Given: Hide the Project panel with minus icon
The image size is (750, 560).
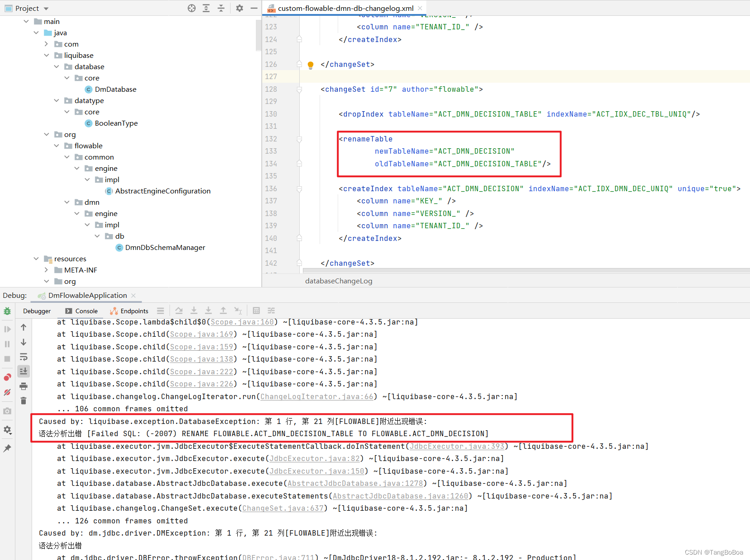Looking at the screenshot, I should pos(254,8).
